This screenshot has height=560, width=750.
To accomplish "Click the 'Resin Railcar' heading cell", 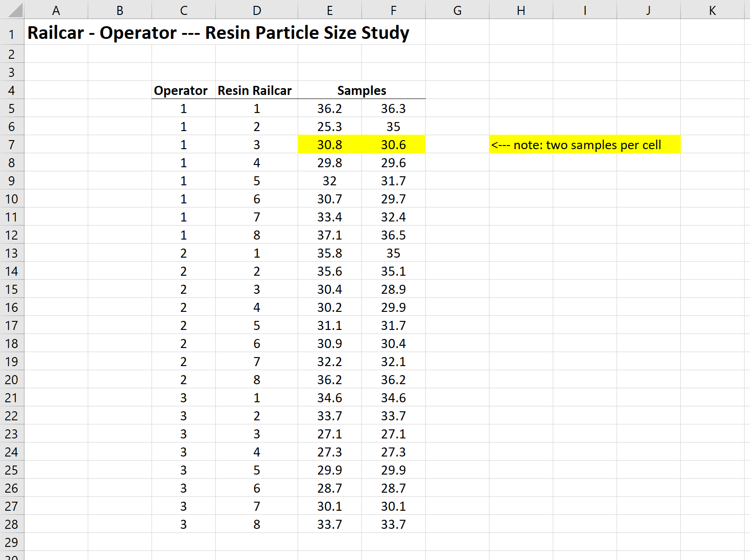I will [257, 90].
